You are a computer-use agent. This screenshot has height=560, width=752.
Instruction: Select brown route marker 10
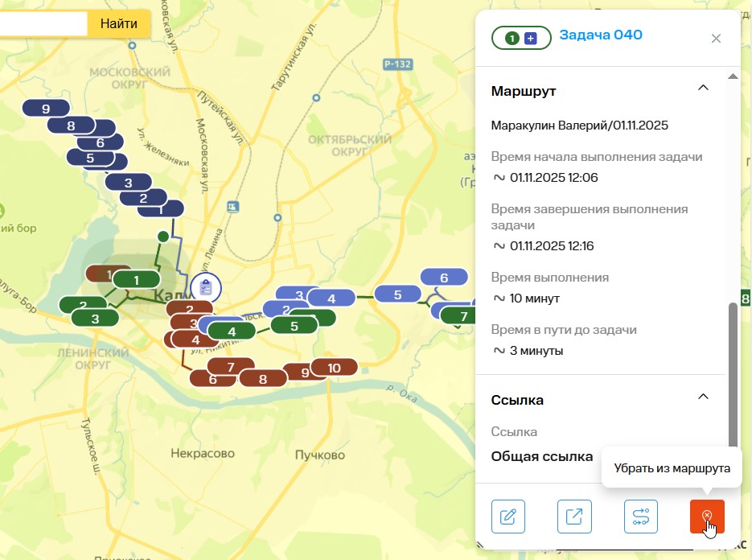(335, 369)
